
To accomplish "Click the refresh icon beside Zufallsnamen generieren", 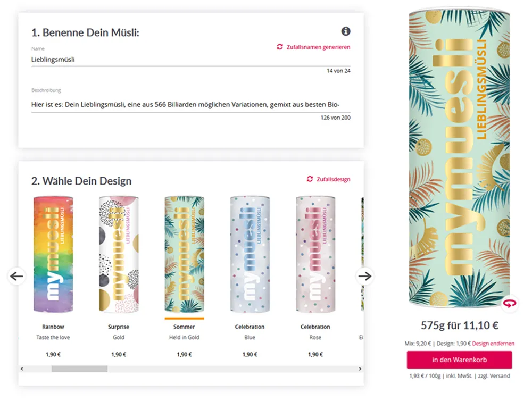I will 279,47.
